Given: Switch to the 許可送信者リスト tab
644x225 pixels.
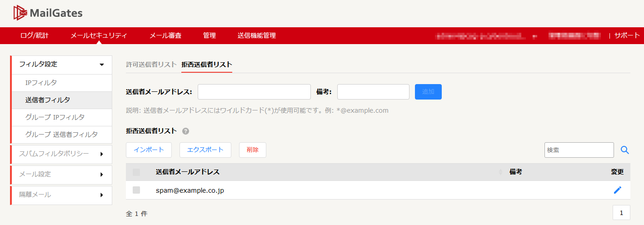Looking at the screenshot, I should click(x=151, y=64).
